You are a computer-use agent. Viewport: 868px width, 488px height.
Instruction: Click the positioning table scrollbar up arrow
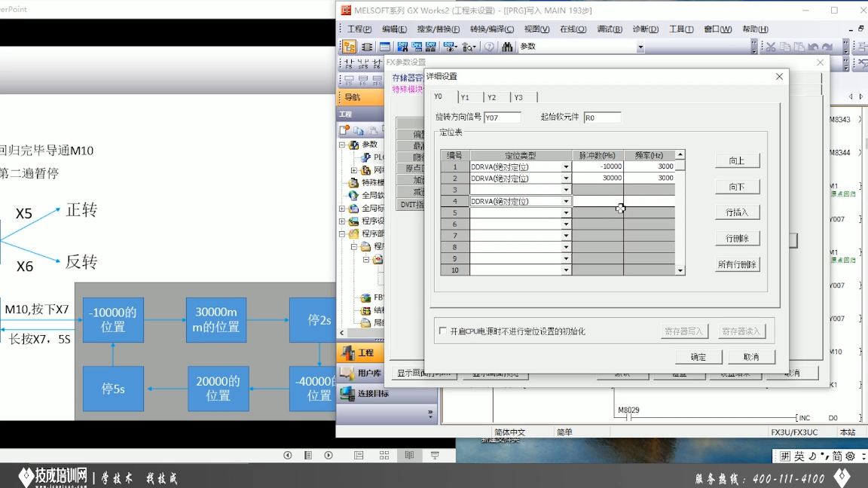tap(680, 155)
